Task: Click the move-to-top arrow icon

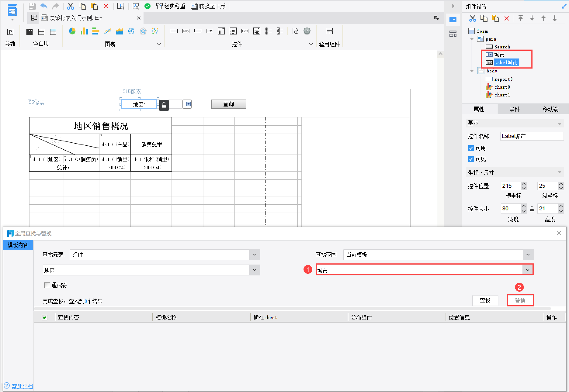Action: click(x=520, y=18)
